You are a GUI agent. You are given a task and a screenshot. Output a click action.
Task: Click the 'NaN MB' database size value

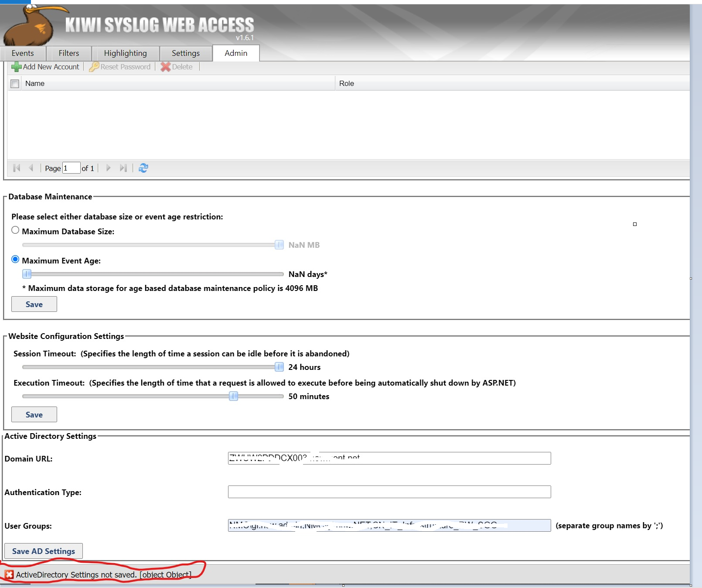304,245
